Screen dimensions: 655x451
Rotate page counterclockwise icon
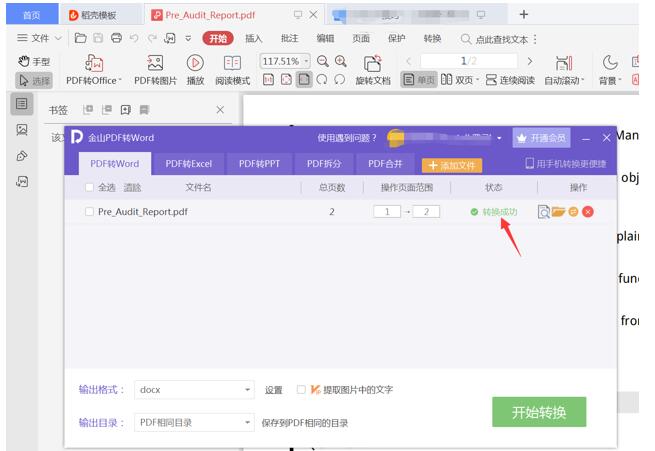pos(340,79)
